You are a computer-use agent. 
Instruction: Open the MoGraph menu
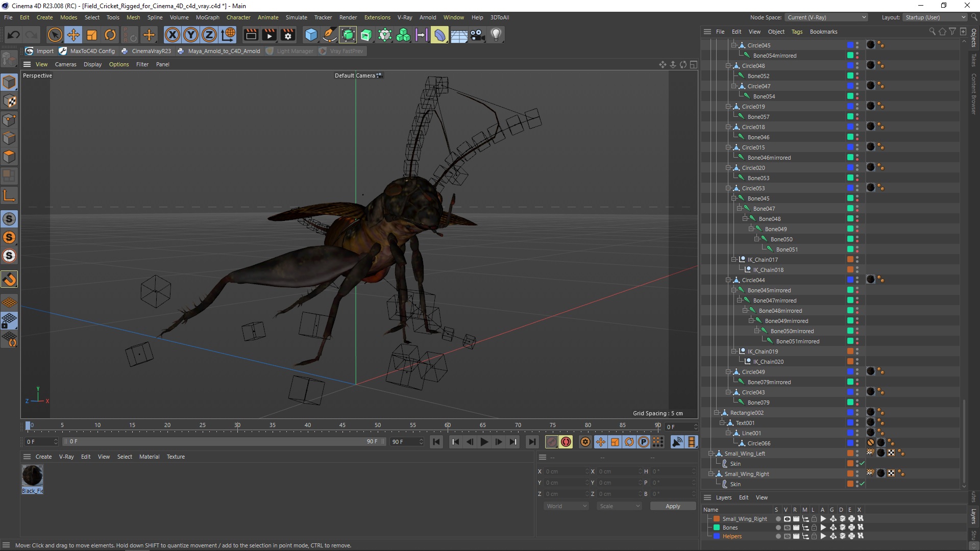[x=207, y=17]
